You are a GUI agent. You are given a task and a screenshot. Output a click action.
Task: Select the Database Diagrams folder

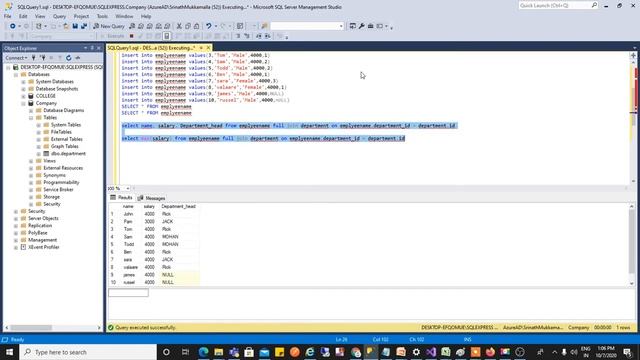point(64,111)
